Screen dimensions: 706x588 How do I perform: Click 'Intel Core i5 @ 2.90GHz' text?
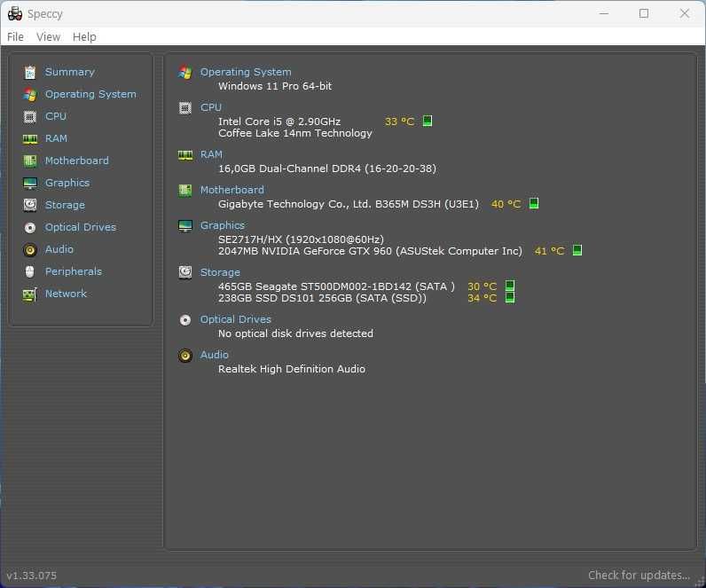(x=279, y=122)
